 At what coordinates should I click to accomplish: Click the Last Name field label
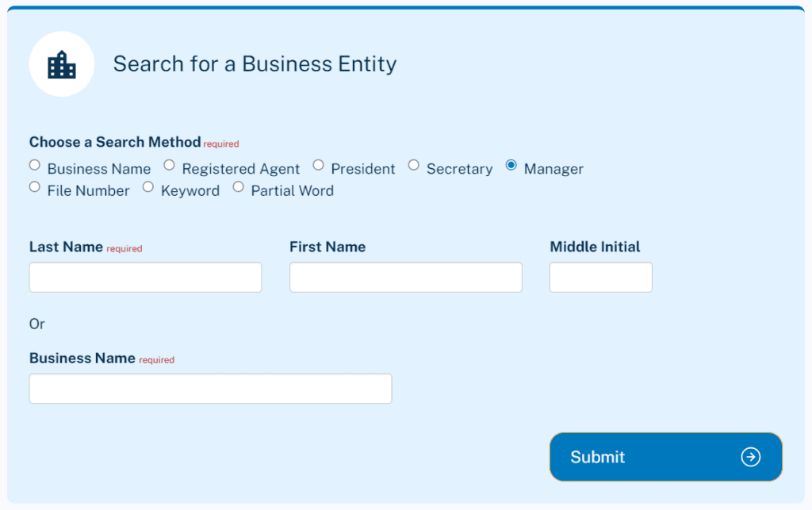pos(66,247)
